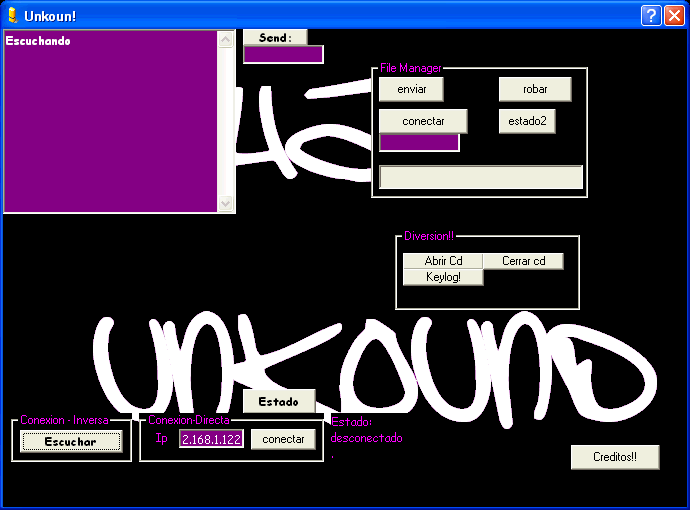Image resolution: width=690 pixels, height=510 pixels.
Task: Open the CD tray with Abrir Cd
Action: point(443,261)
